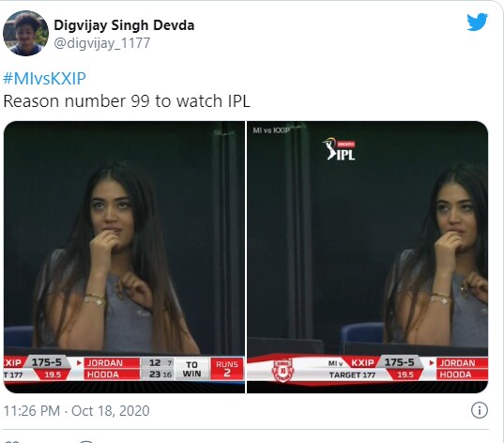Click the red 19.5 overs badge in the right image
Image resolution: width=504 pixels, height=443 pixels.
point(405,374)
